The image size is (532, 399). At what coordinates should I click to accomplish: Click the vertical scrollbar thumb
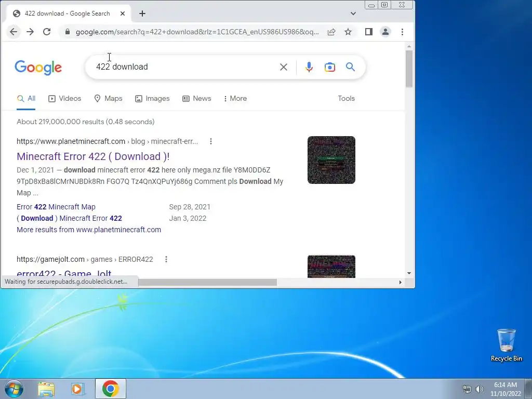click(x=409, y=69)
